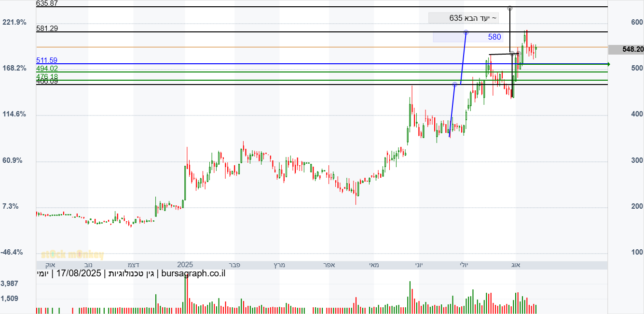Select the green 494.02 level label

tap(47, 69)
